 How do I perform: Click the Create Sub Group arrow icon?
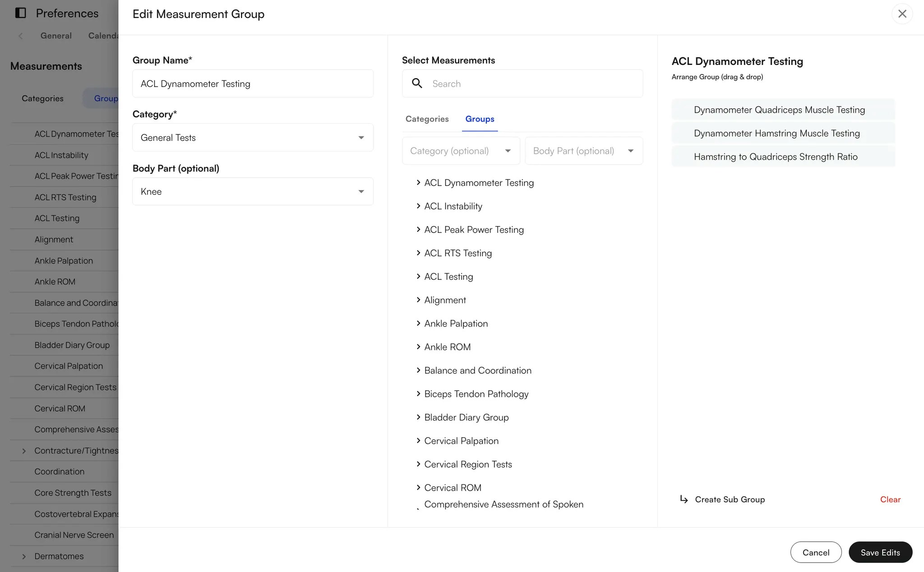click(x=684, y=499)
